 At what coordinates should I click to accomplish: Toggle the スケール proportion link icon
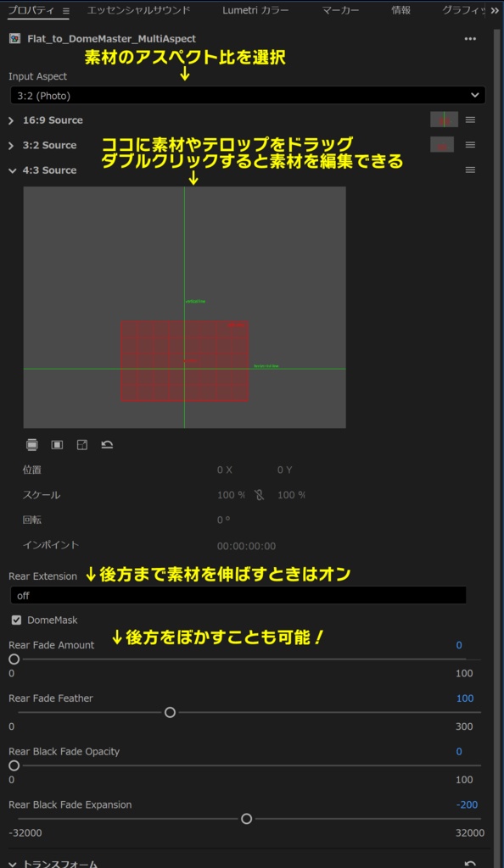tap(259, 495)
